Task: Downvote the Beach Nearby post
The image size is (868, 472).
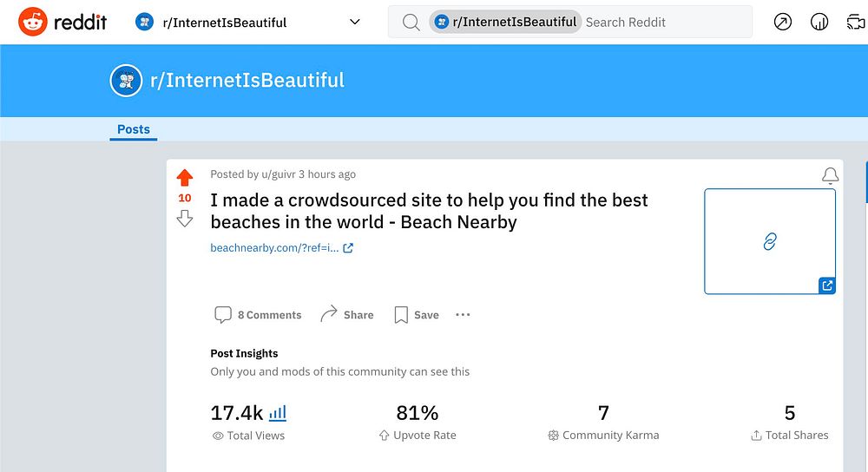Action: (x=184, y=219)
